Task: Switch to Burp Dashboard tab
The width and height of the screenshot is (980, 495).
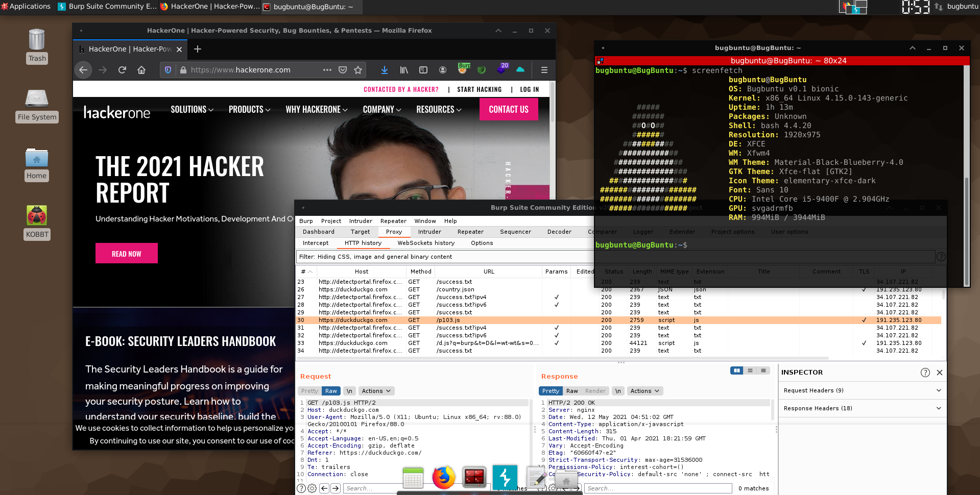Action: [x=318, y=232]
